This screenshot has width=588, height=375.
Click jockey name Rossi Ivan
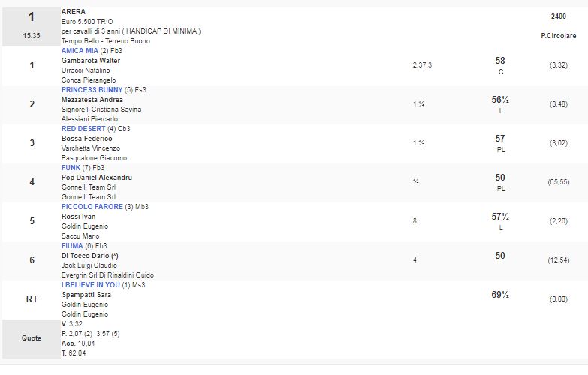(78, 217)
